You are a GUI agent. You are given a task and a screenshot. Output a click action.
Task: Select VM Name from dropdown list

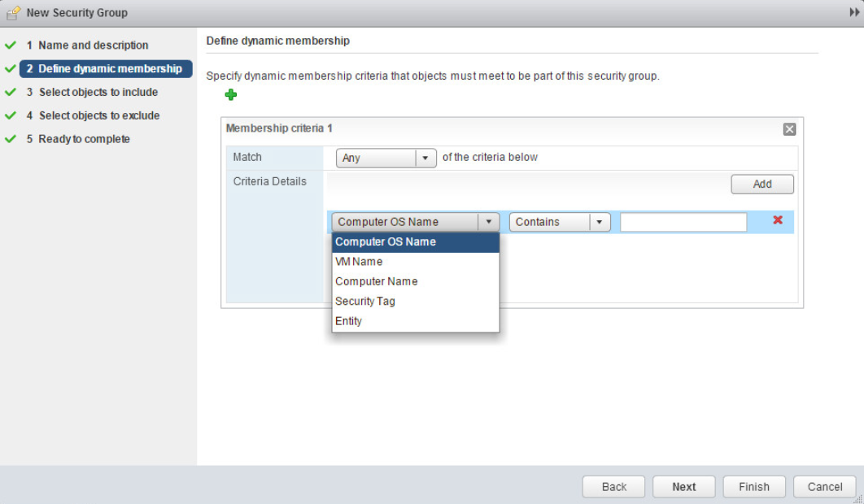coord(359,262)
